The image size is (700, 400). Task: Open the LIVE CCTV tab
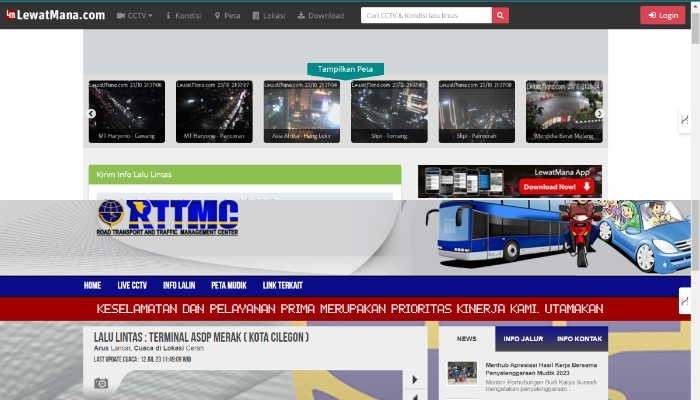pyautogui.click(x=132, y=286)
